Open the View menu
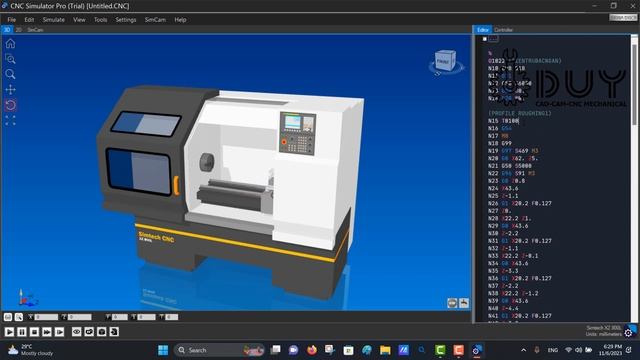Image resolution: width=640 pixels, height=360 pixels. point(79,20)
